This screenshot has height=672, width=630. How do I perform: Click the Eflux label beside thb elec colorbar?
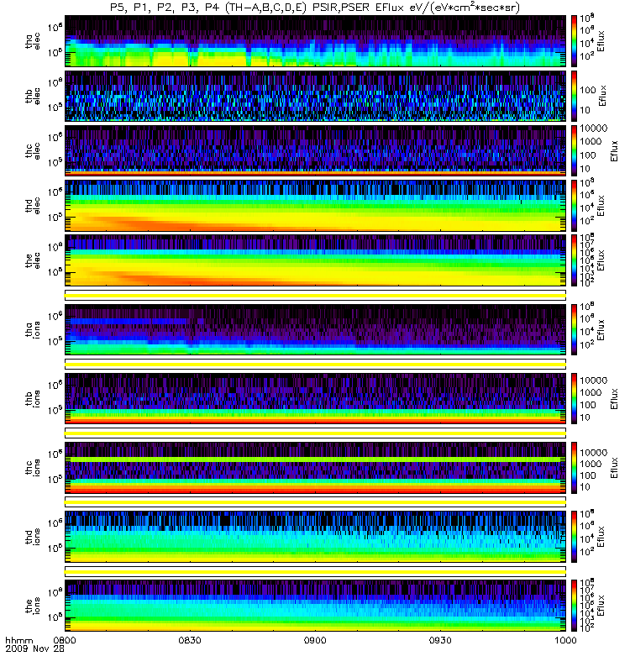tap(602, 96)
